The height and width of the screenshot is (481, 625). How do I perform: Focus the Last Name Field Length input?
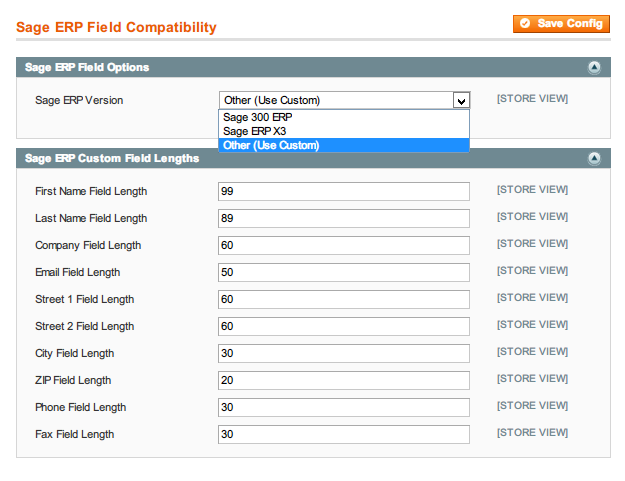click(344, 218)
